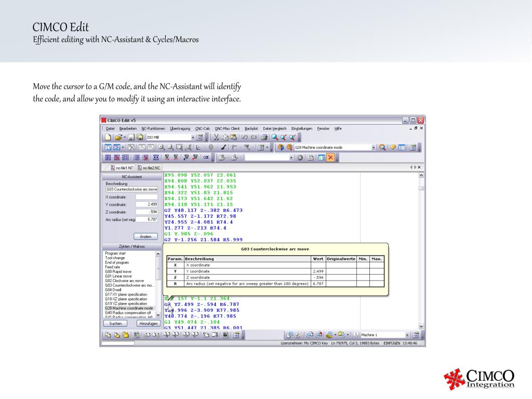Open the Bearbeiten menu
The height and width of the screenshot is (399, 532).
tap(128, 129)
